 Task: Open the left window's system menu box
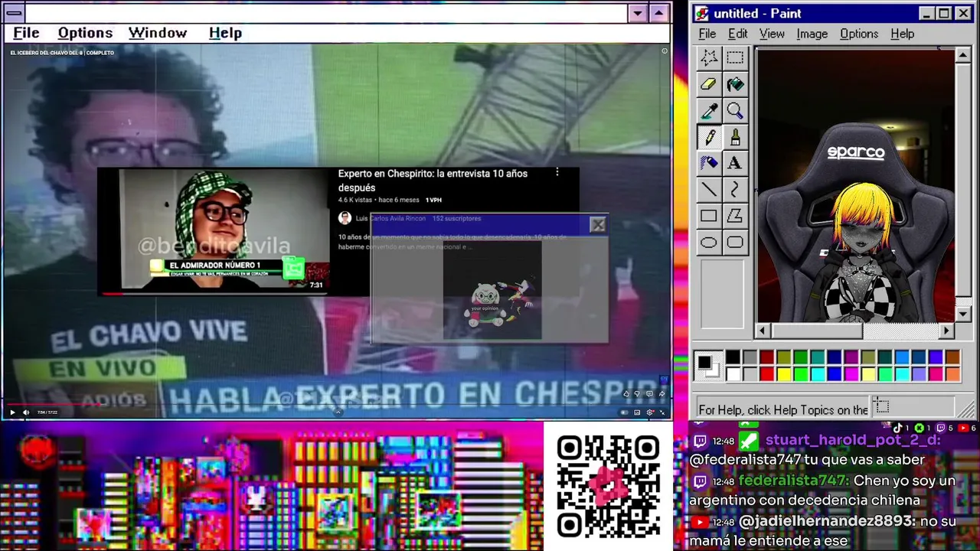pyautogui.click(x=14, y=13)
